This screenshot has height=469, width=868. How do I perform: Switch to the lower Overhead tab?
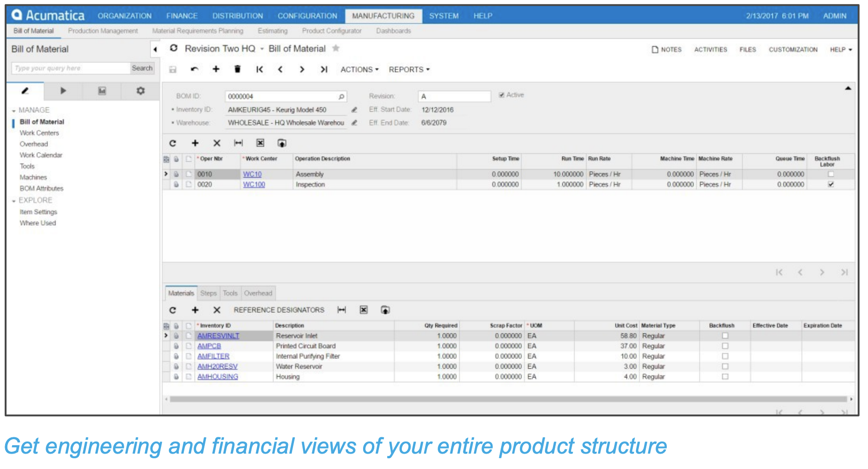tap(258, 293)
